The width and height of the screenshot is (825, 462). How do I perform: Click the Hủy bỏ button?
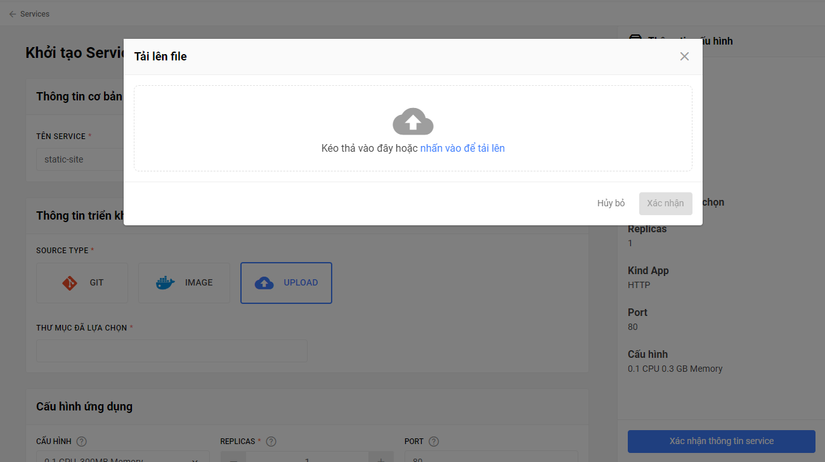click(611, 203)
